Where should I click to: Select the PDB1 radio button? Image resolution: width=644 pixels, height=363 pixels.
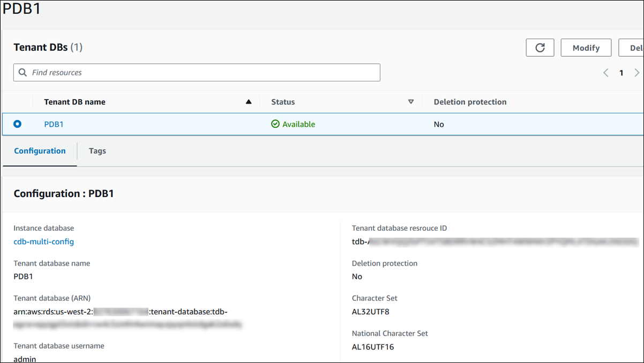(x=16, y=124)
